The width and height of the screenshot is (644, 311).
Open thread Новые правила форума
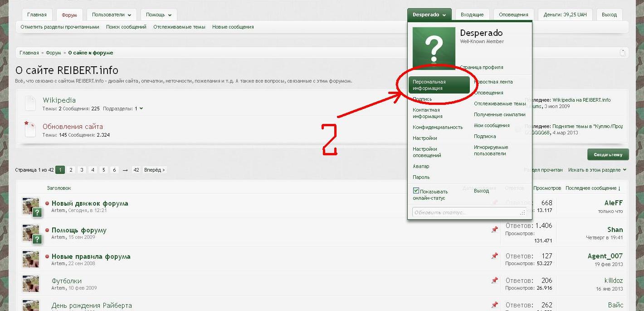pos(91,257)
